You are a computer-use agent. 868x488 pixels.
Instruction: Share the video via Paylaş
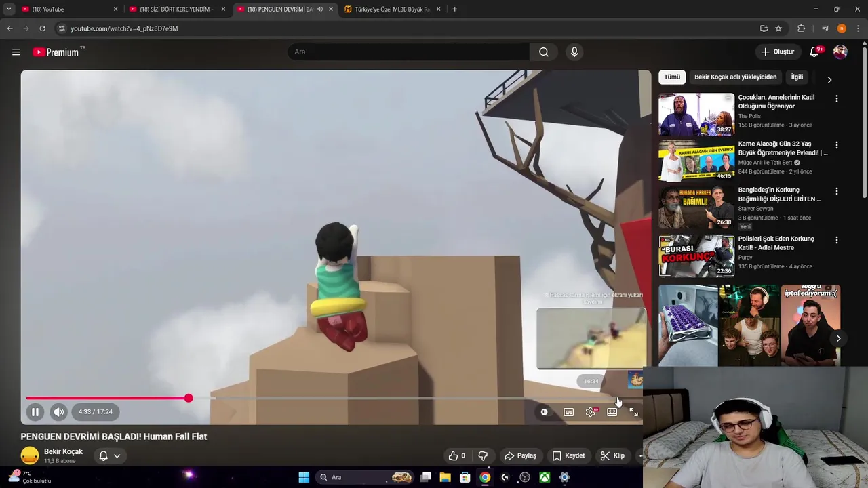pyautogui.click(x=520, y=455)
